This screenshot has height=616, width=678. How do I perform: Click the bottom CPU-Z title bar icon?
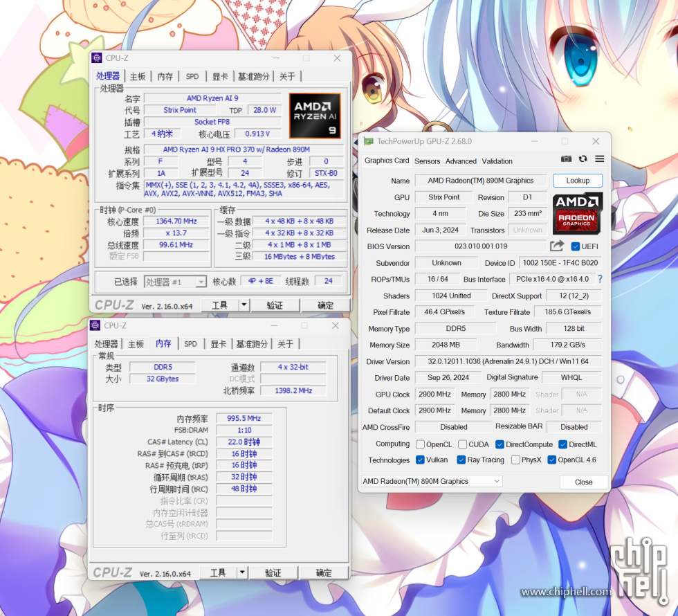[95, 325]
